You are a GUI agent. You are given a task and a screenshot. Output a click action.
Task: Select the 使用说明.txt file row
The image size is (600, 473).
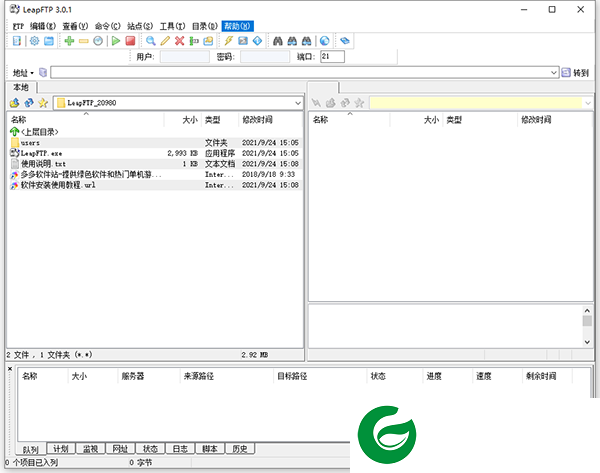point(155,164)
